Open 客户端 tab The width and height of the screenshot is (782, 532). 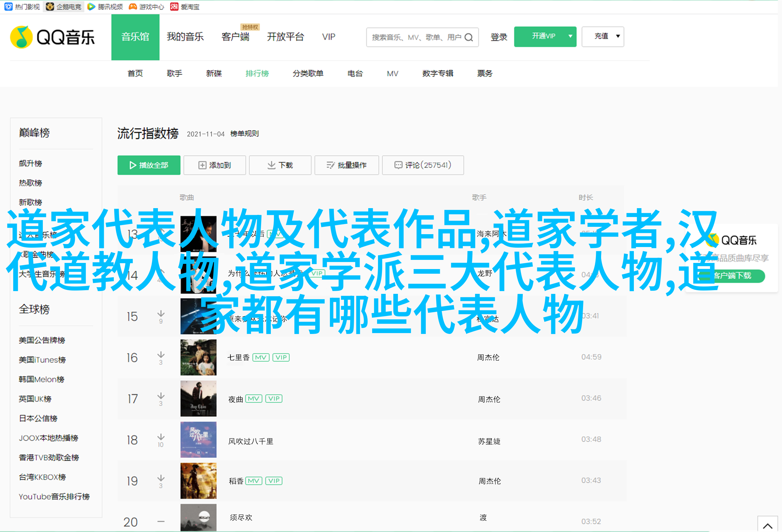pyautogui.click(x=235, y=37)
